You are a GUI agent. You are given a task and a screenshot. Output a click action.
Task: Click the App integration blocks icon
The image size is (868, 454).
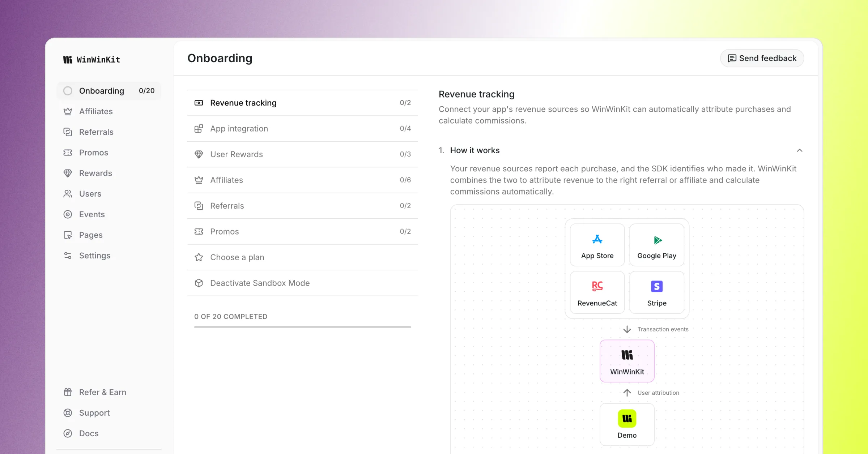[x=199, y=129]
